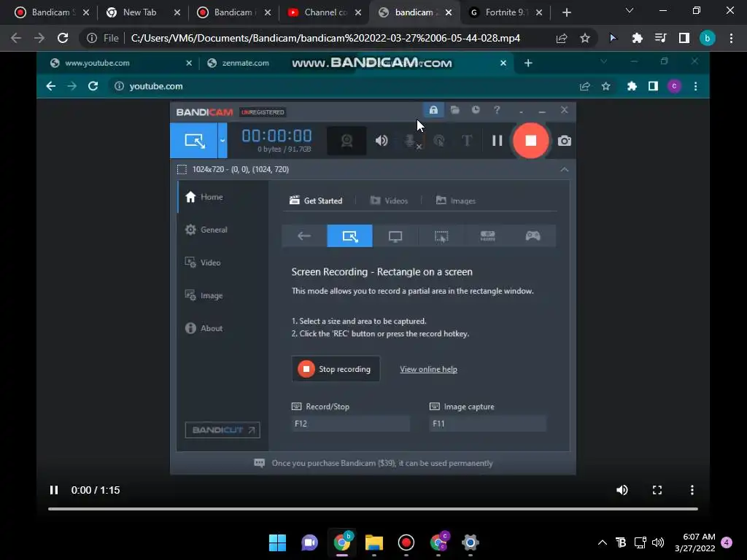Open the tab search chevron
This screenshot has width=747, height=560.
(629, 10)
